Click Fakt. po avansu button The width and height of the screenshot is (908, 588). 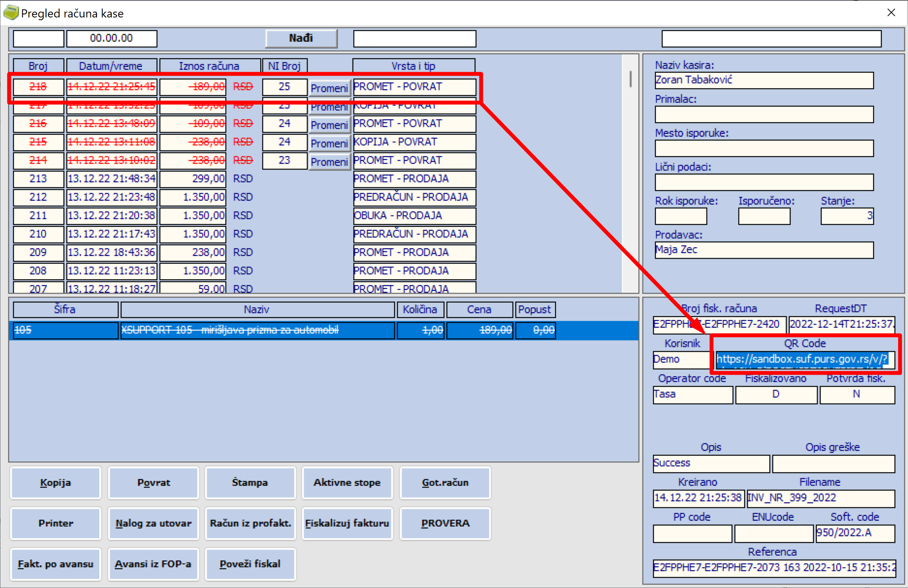55,564
